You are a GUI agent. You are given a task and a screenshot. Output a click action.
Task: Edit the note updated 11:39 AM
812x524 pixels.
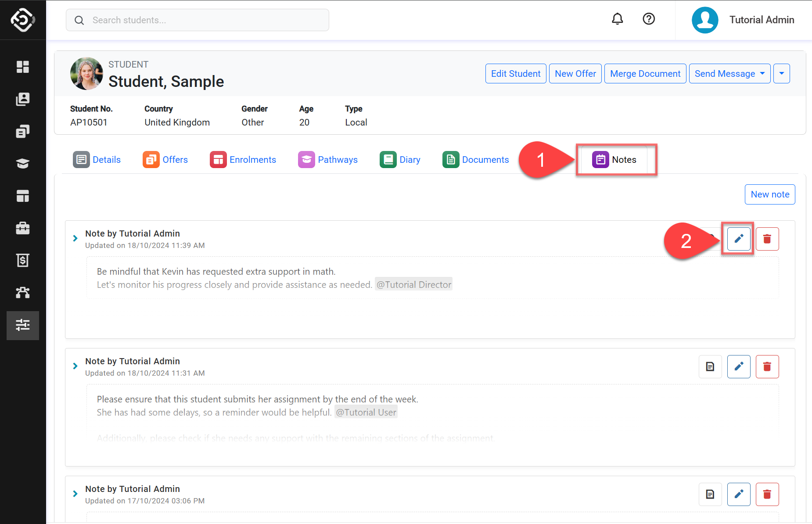pos(739,239)
